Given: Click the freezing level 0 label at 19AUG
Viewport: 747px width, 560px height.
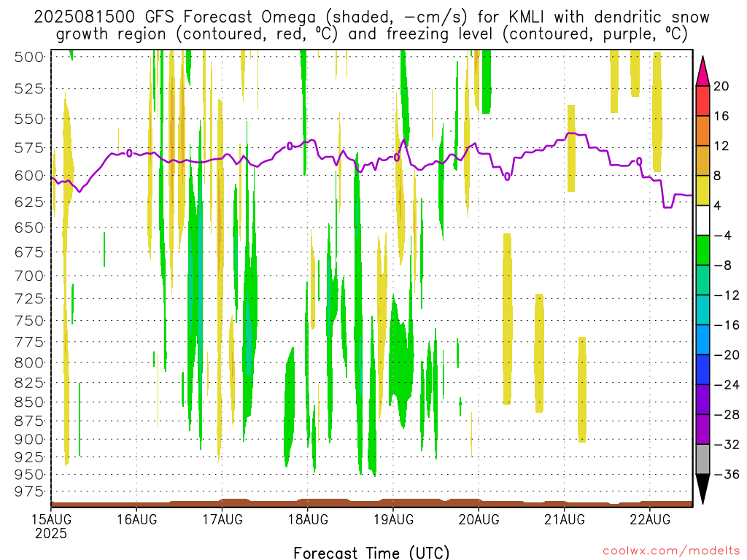Looking at the screenshot, I should click(397, 157).
